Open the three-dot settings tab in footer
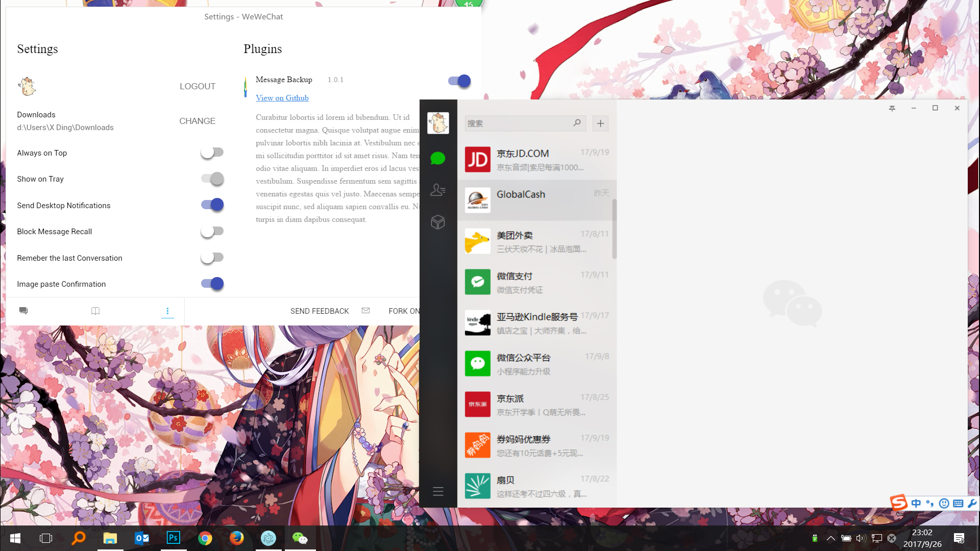 click(167, 311)
